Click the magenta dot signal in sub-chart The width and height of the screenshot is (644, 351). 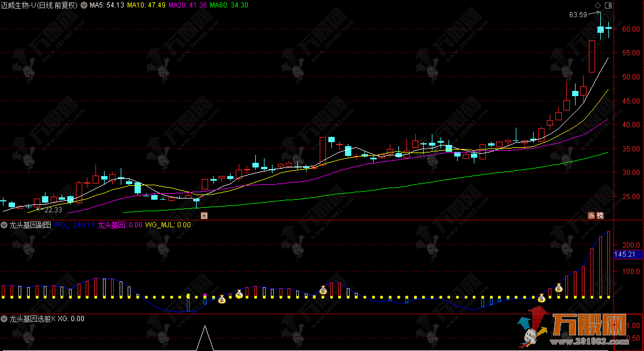tap(204, 295)
